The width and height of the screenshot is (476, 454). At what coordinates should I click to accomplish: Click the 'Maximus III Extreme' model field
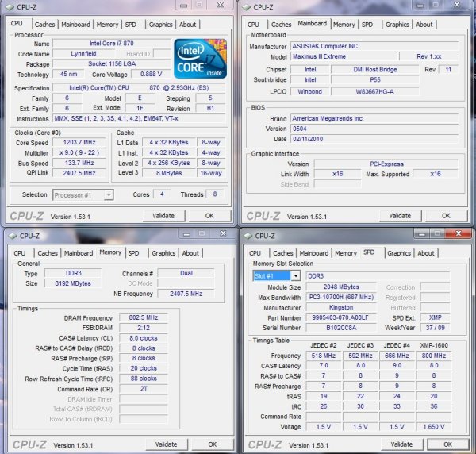coord(344,56)
